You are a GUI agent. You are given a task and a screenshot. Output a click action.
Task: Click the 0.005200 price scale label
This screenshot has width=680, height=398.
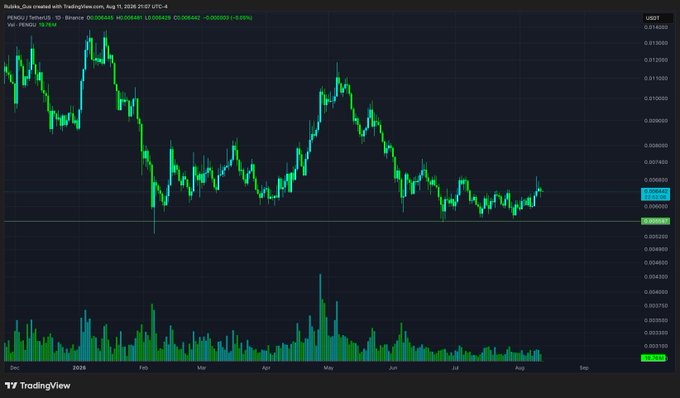(656, 237)
